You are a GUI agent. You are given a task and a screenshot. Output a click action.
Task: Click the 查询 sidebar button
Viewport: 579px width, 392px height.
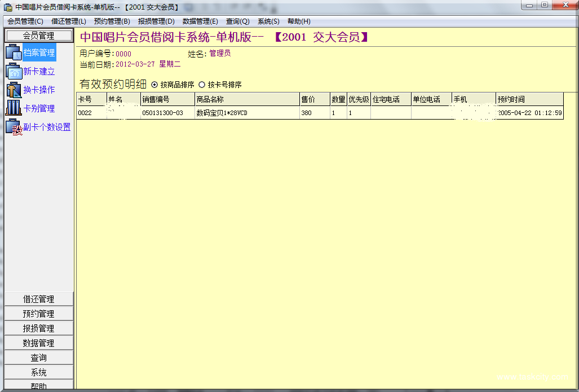(x=38, y=358)
